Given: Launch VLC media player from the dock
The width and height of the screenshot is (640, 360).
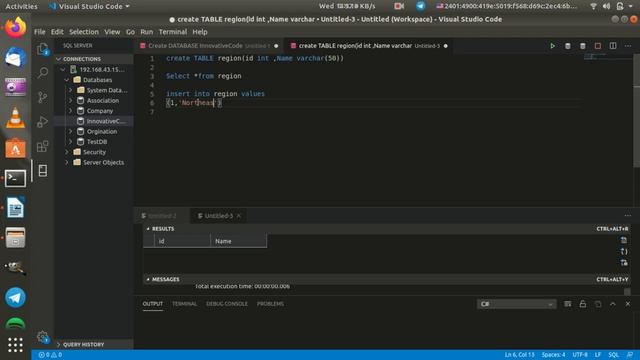Looking at the screenshot, I should pos(16,118).
